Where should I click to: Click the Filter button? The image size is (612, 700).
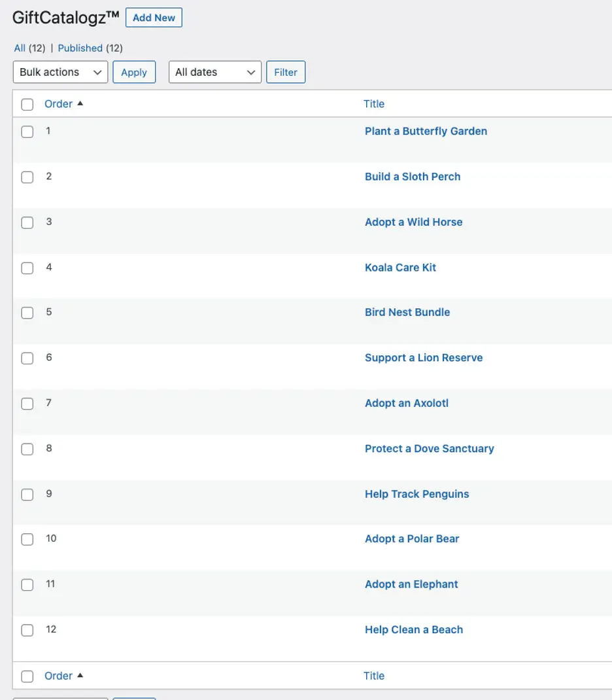point(286,72)
